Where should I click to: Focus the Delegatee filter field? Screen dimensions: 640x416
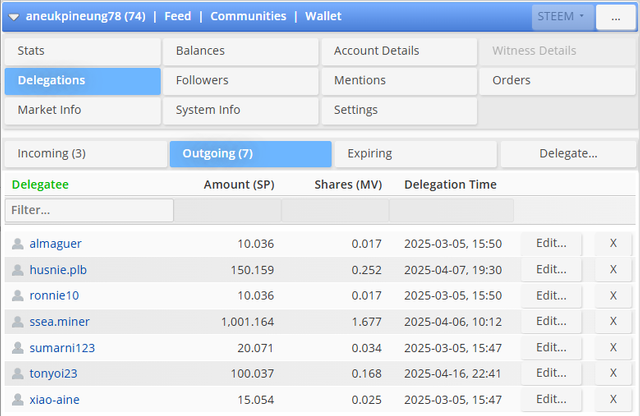[x=89, y=210]
